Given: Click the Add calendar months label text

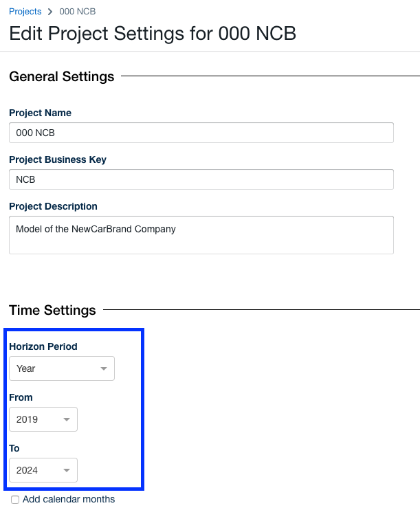Looking at the screenshot, I should pos(69,500).
